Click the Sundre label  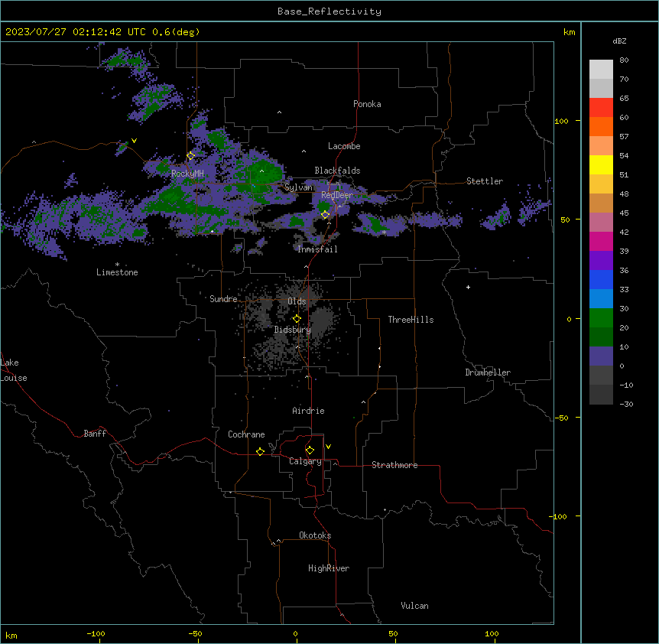pos(223,299)
